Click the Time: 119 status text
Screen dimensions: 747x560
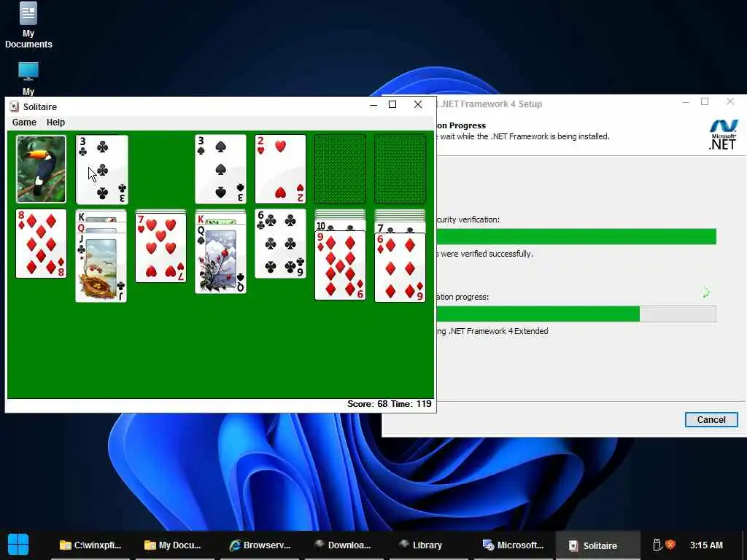pyautogui.click(x=411, y=404)
